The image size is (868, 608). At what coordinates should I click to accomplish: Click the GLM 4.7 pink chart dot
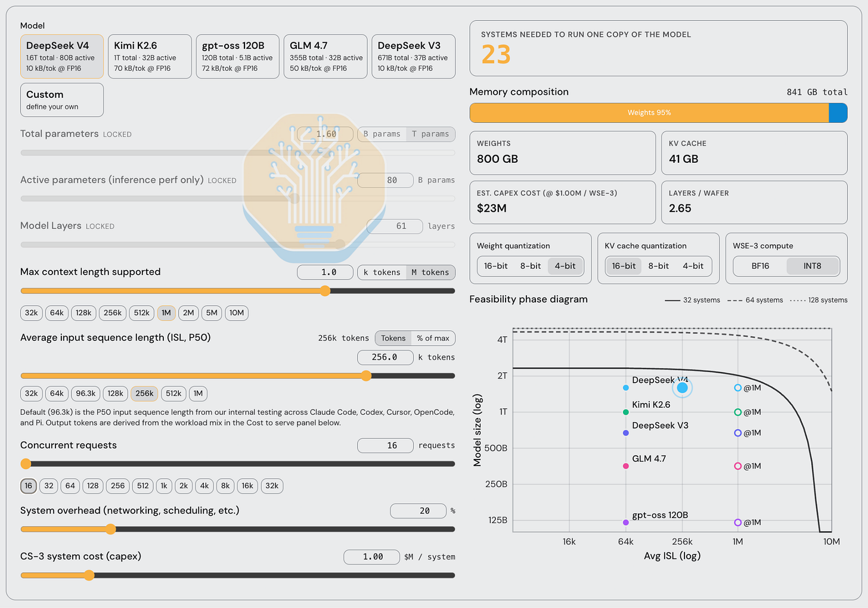tap(625, 466)
